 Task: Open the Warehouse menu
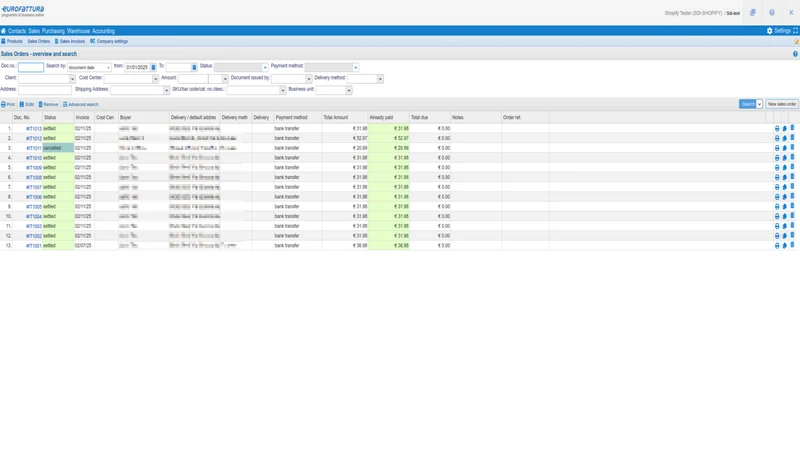tap(78, 31)
